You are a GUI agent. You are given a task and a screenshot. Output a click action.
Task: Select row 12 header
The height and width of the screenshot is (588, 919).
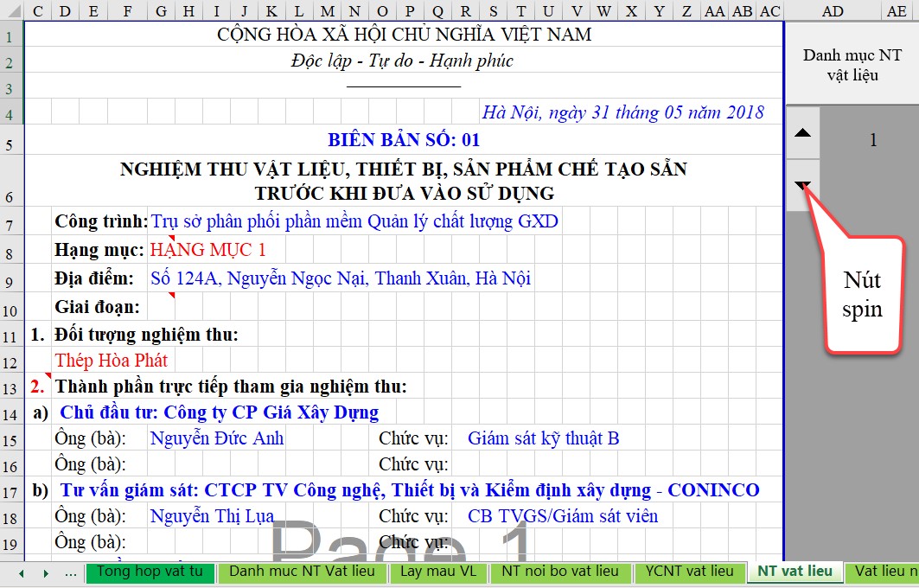click(10, 361)
